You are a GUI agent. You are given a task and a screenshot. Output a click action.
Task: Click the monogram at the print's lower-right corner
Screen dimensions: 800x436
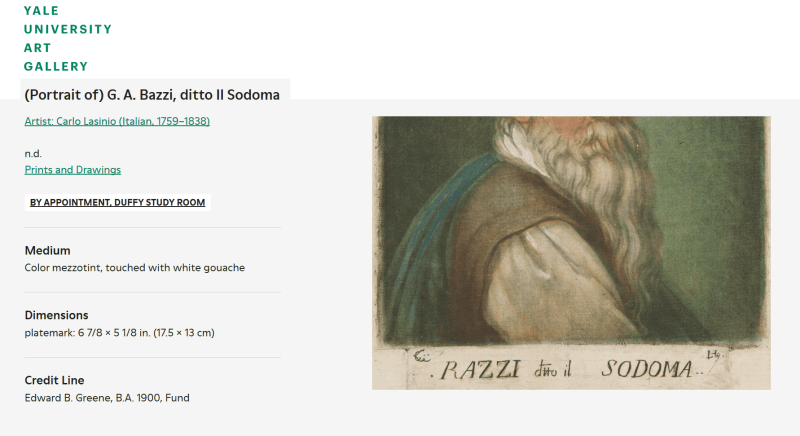pyautogui.click(x=713, y=354)
